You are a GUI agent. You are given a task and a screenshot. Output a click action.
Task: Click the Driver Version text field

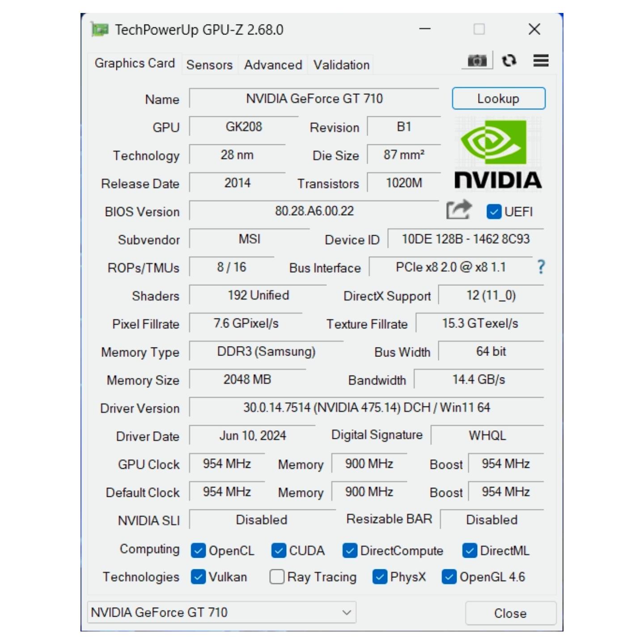pyautogui.click(x=366, y=407)
